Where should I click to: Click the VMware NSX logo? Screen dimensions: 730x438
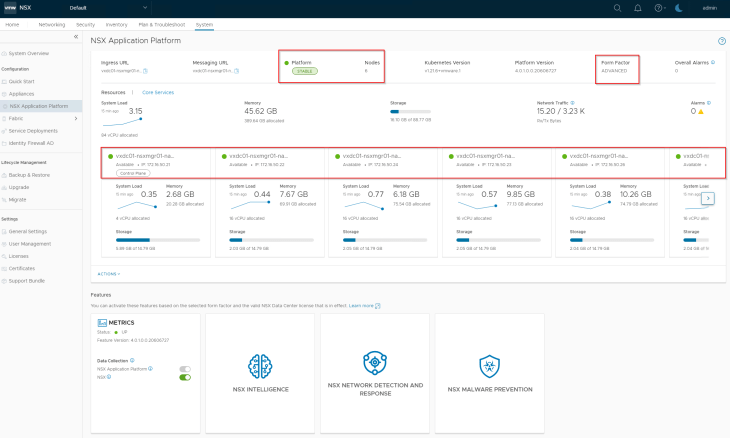pos(10,8)
